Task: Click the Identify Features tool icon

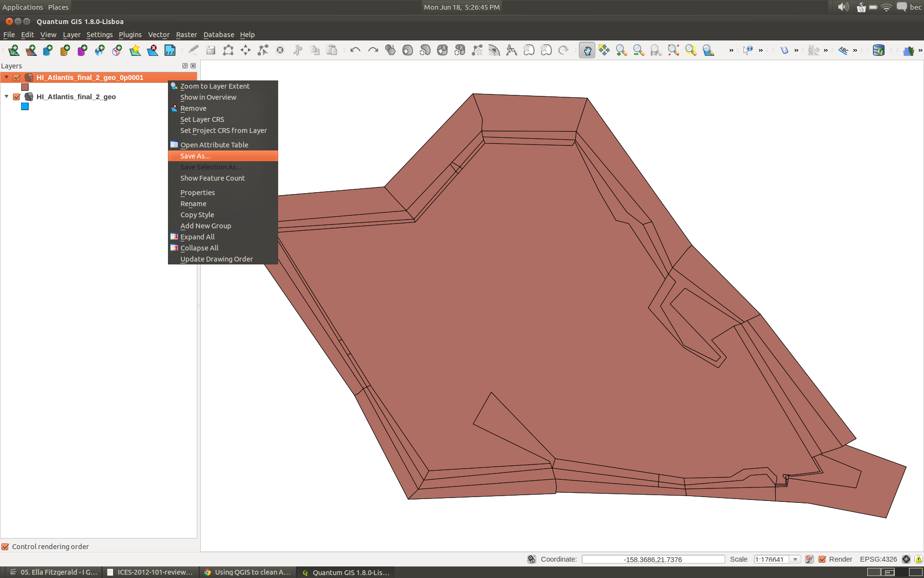Action: point(747,50)
